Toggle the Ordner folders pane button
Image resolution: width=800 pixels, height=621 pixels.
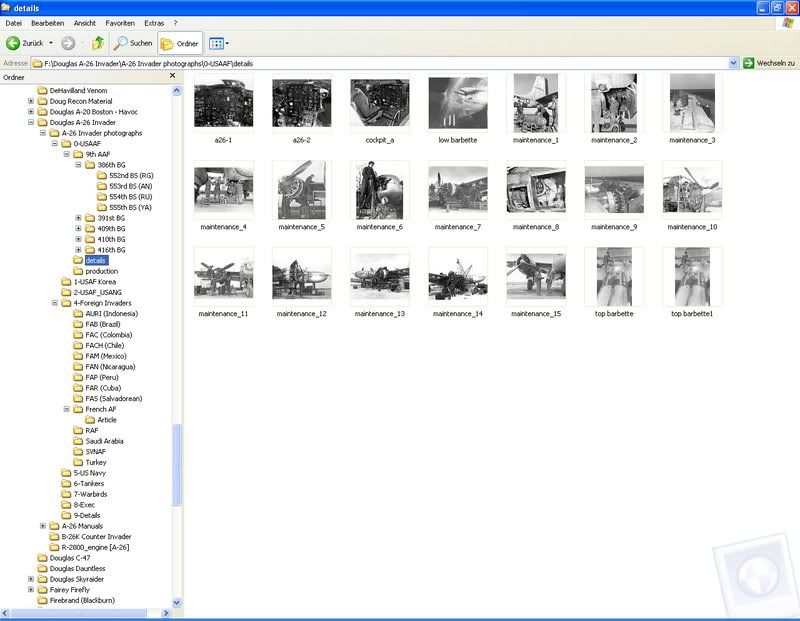click(x=180, y=43)
